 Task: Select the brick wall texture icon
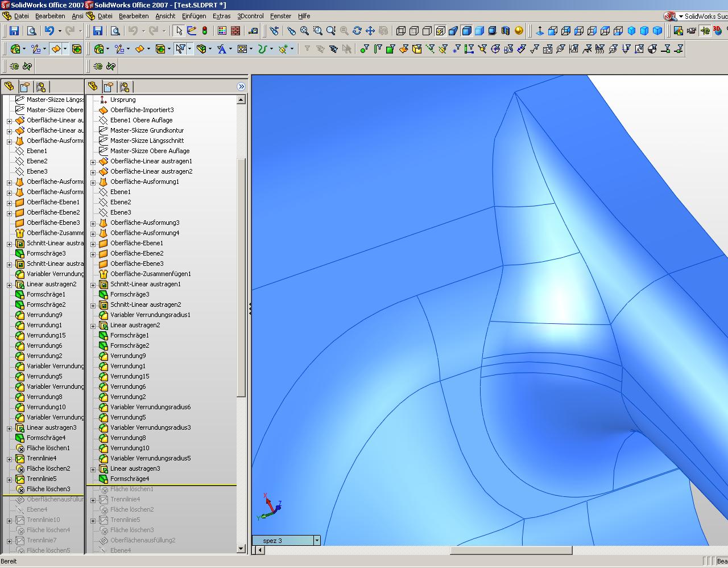(x=235, y=31)
